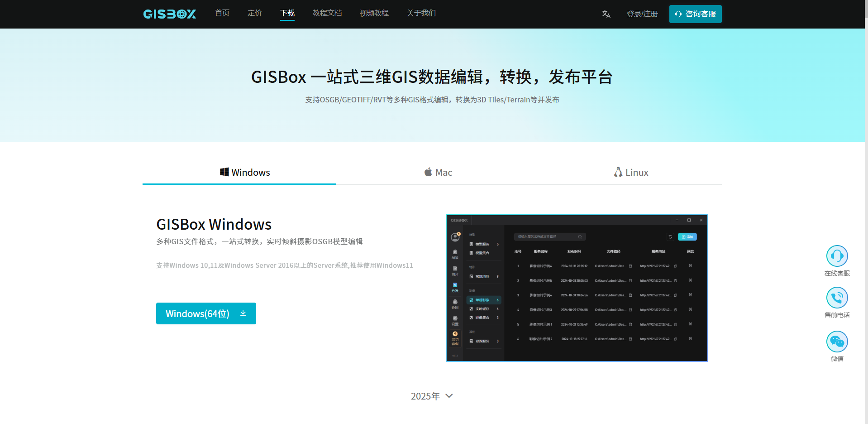
Task: Open the 登录/注册 link
Action: pyautogui.click(x=642, y=14)
